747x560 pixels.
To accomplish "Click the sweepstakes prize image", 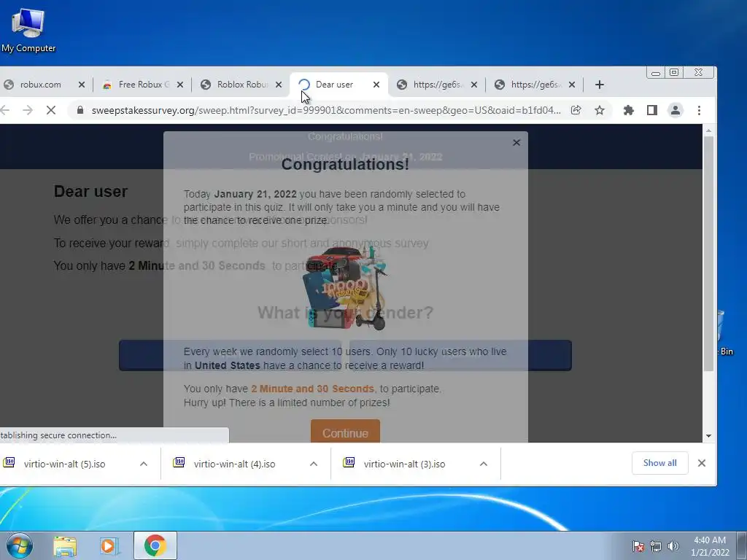I will (x=345, y=288).
